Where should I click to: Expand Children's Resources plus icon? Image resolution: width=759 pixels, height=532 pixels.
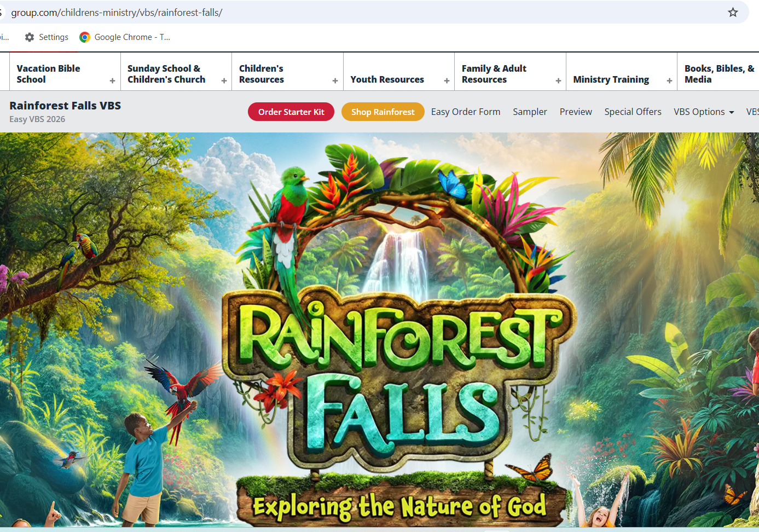[x=335, y=80]
